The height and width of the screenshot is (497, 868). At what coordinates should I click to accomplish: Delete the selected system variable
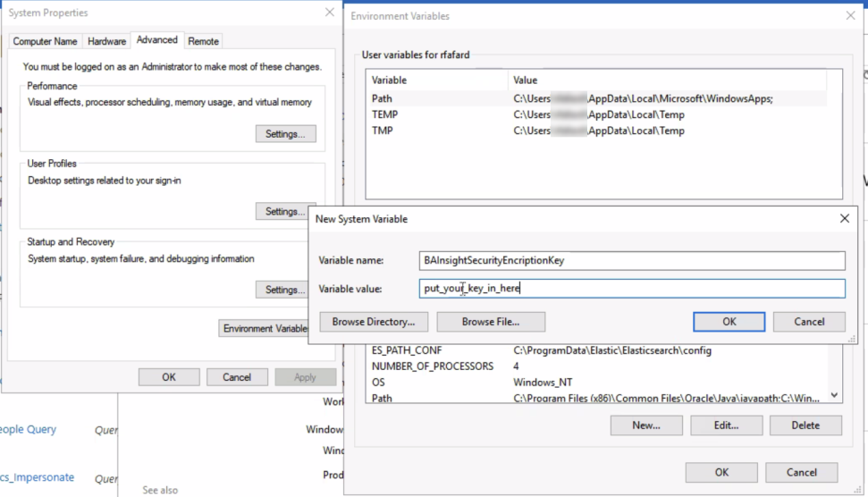(x=805, y=425)
